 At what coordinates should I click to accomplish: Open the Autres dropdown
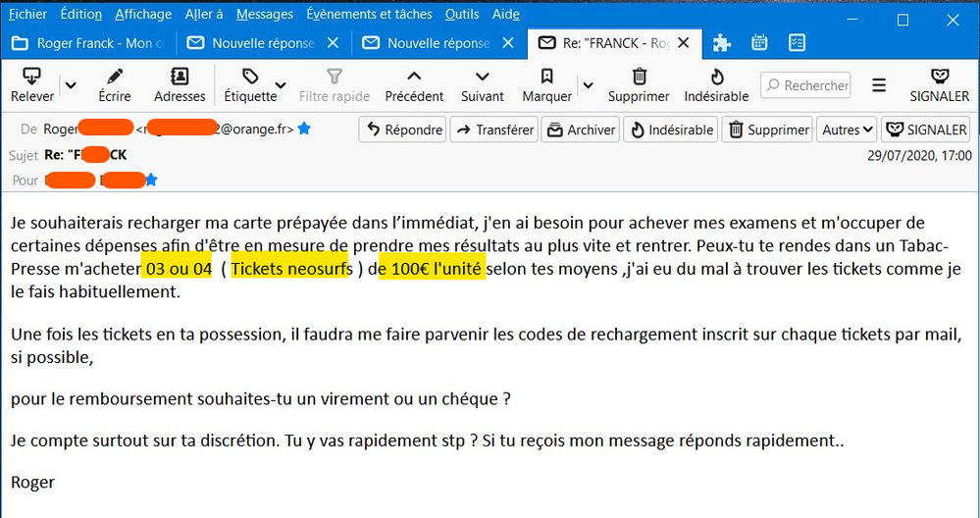(847, 129)
